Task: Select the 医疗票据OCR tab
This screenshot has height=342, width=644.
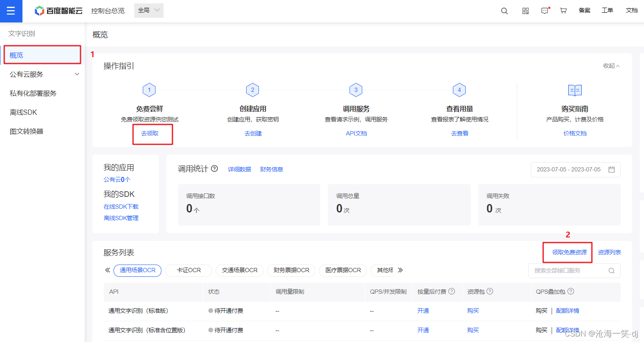Action: tap(343, 270)
